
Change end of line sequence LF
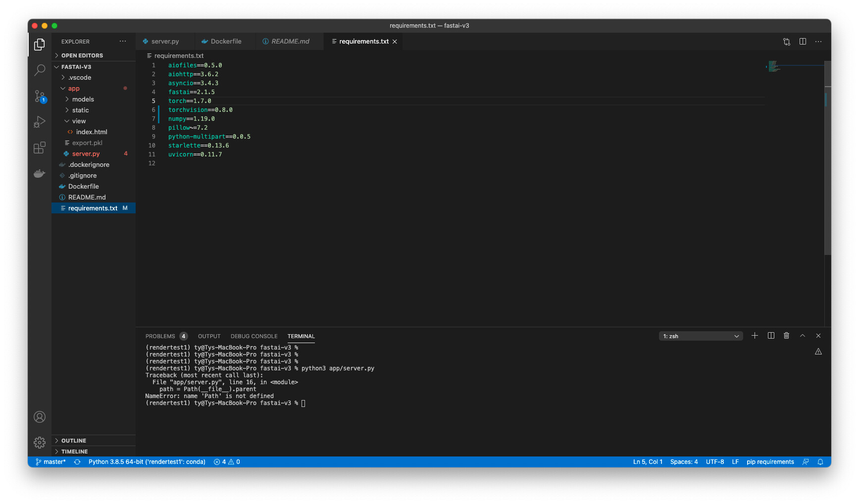pyautogui.click(x=735, y=462)
